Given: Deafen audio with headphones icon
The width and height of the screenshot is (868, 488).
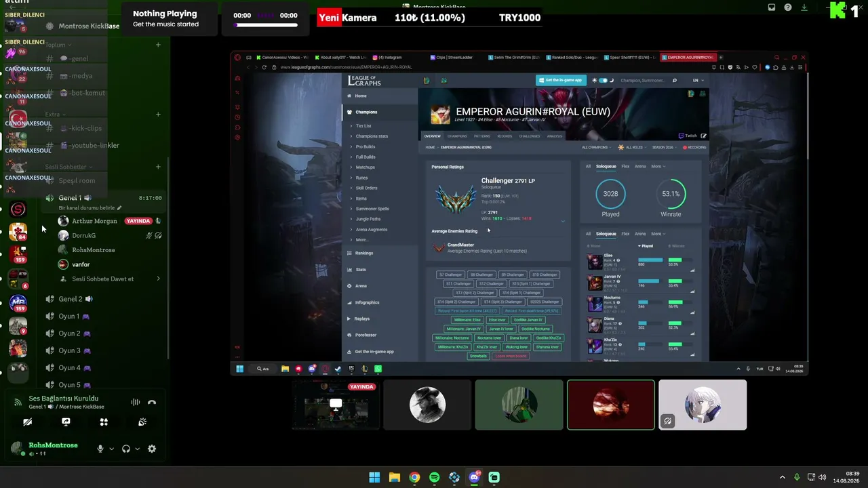Looking at the screenshot, I should click(x=125, y=449).
